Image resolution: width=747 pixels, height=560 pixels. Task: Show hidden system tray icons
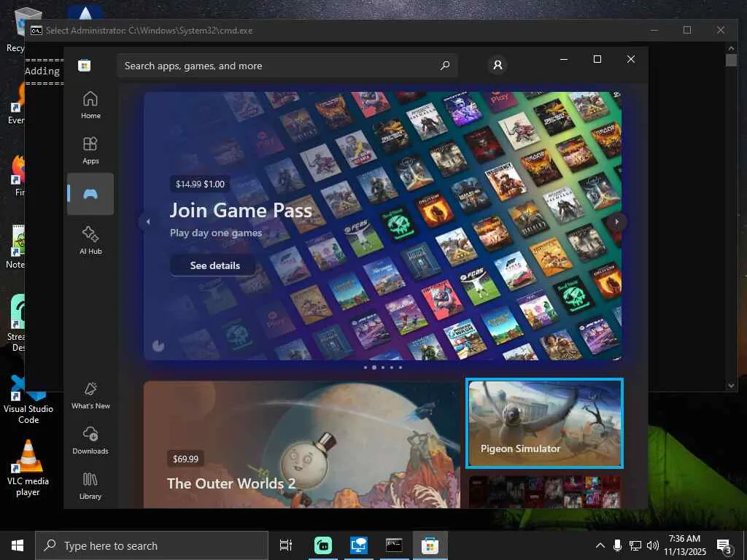(x=600, y=545)
